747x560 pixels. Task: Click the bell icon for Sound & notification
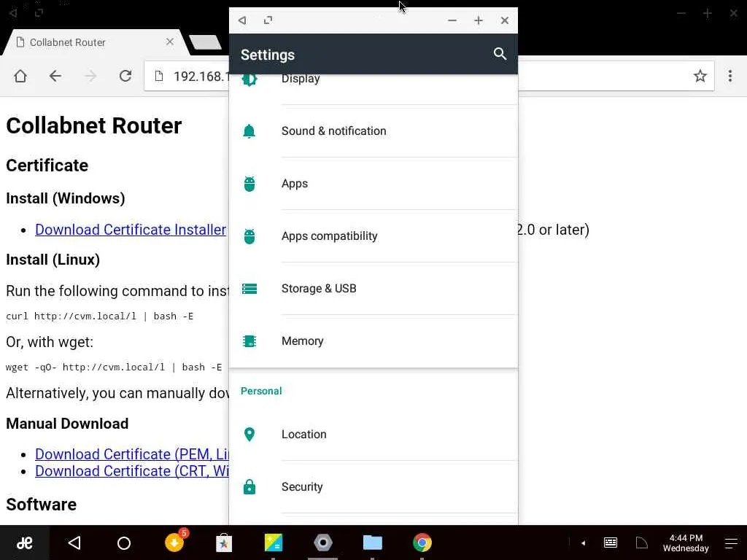249,131
